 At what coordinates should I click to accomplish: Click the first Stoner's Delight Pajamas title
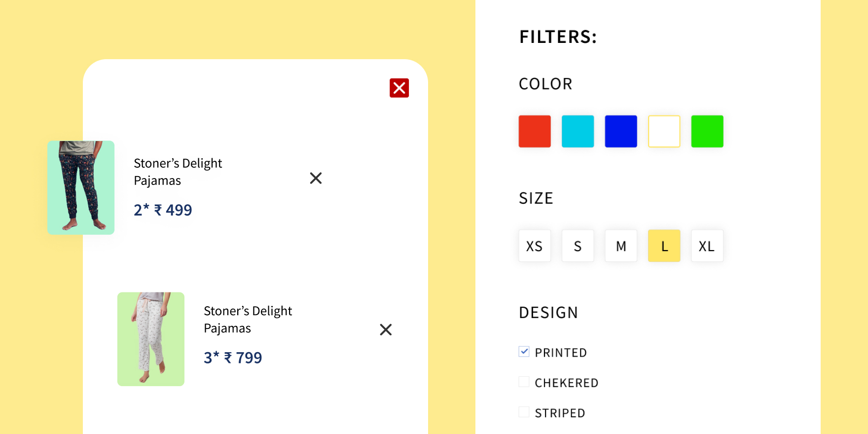click(x=178, y=172)
